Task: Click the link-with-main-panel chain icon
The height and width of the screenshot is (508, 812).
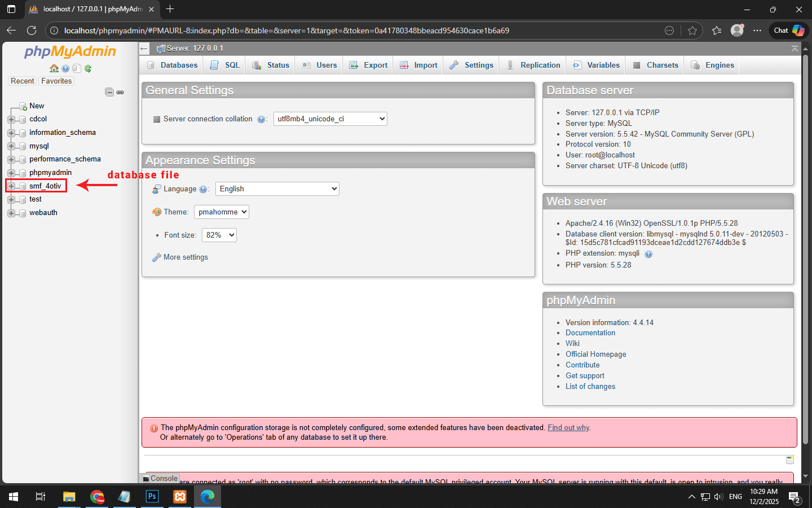Action: 120,92
